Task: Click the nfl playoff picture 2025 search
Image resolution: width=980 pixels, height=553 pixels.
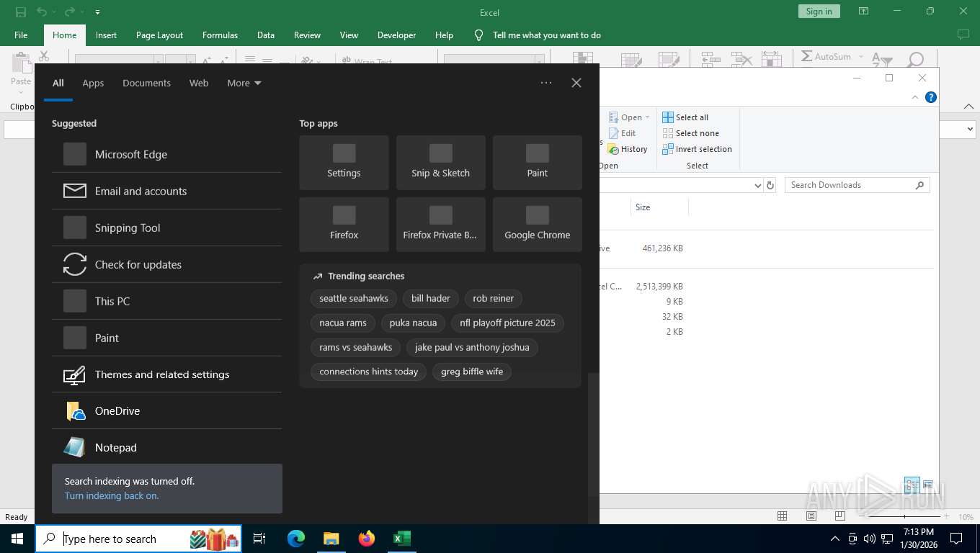Action: (507, 323)
